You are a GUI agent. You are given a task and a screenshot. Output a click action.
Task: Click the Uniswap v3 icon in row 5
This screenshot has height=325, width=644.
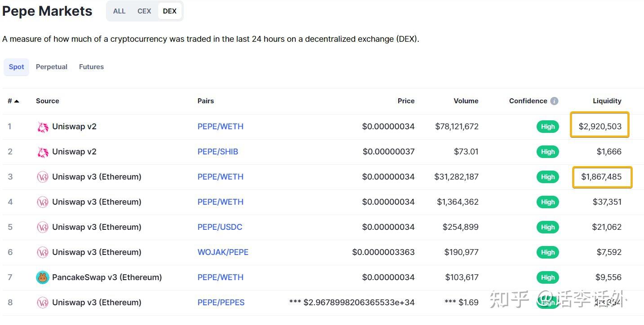coord(43,227)
